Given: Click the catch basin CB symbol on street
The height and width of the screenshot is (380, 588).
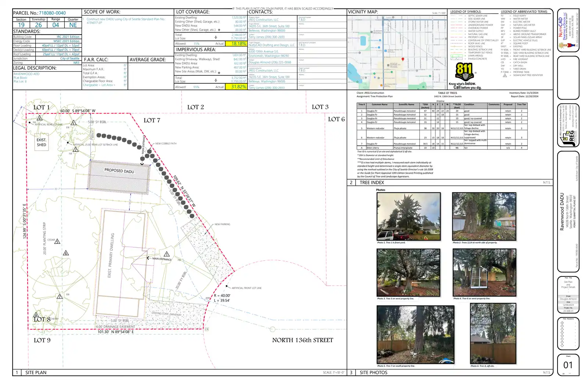Looking at the screenshot, I should tap(207, 329).
